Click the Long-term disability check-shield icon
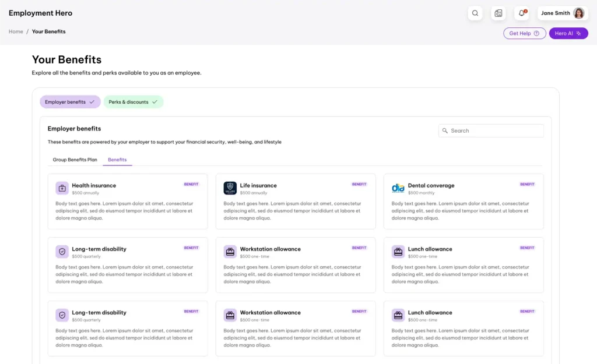The width and height of the screenshot is (597, 364). [62, 251]
